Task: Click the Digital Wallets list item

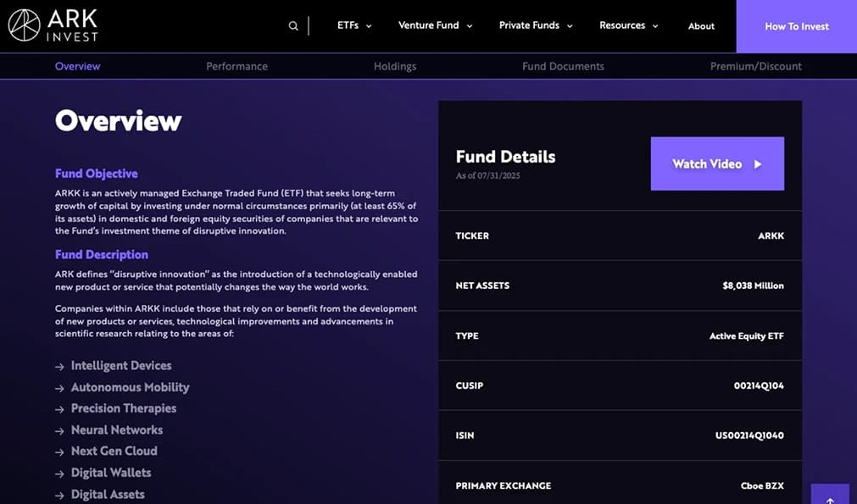Action: pyautogui.click(x=111, y=473)
